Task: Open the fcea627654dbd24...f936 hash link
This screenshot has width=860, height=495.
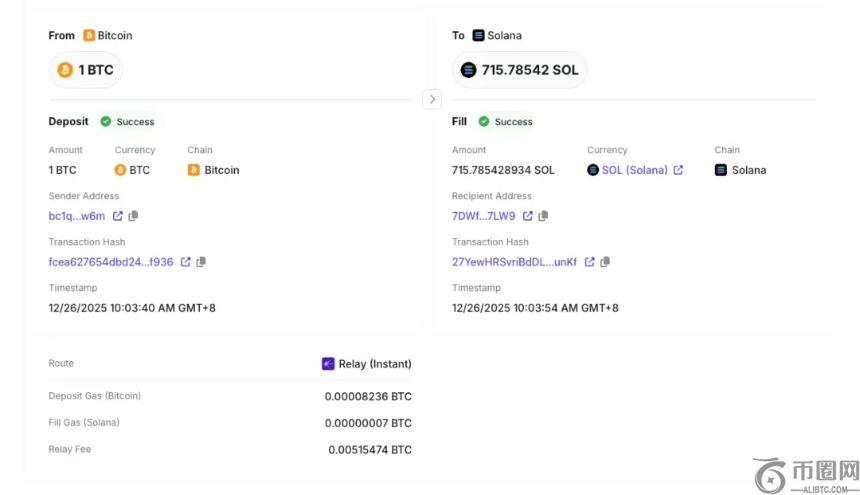Action: pos(111,262)
